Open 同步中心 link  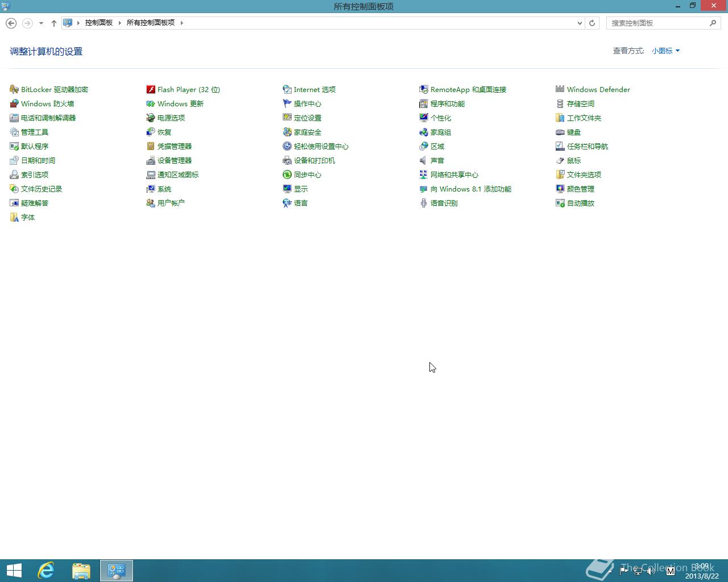tap(307, 175)
